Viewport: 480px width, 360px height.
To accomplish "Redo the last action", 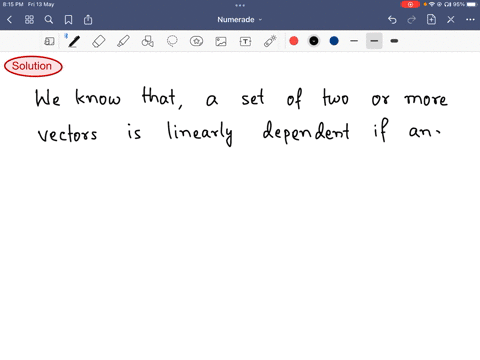I will pos(412,20).
